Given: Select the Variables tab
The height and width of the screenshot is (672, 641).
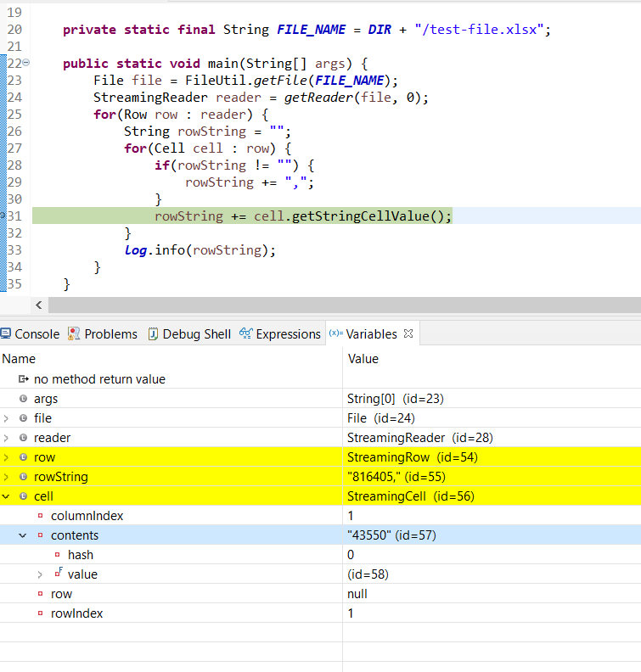Looking at the screenshot, I should (371, 333).
